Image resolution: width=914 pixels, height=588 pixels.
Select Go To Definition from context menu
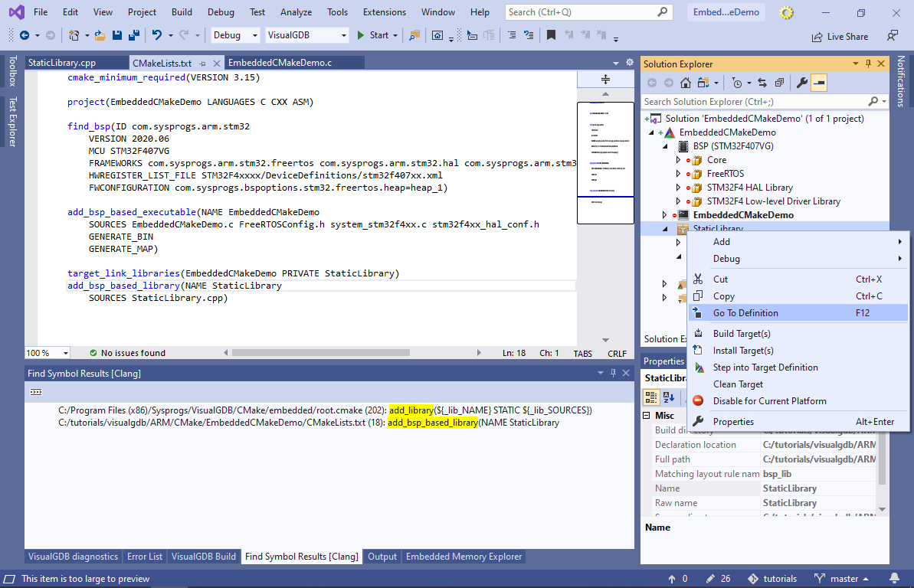coord(798,313)
